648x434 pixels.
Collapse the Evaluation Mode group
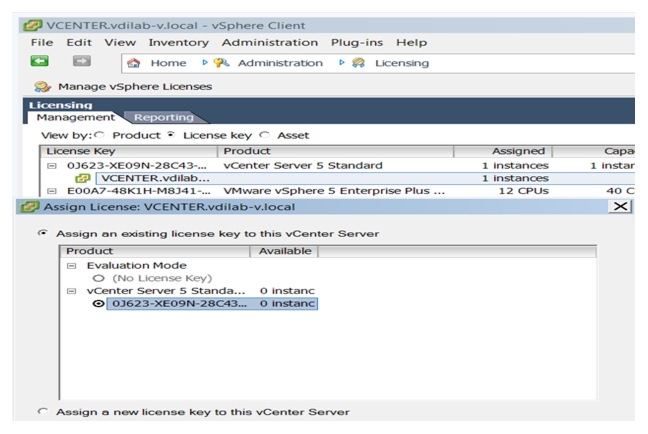71,266
